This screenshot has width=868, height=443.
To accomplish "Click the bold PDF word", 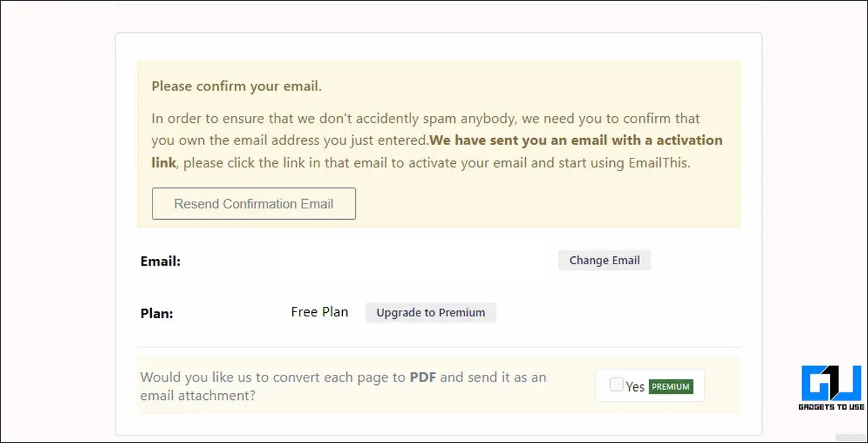I will point(423,377).
